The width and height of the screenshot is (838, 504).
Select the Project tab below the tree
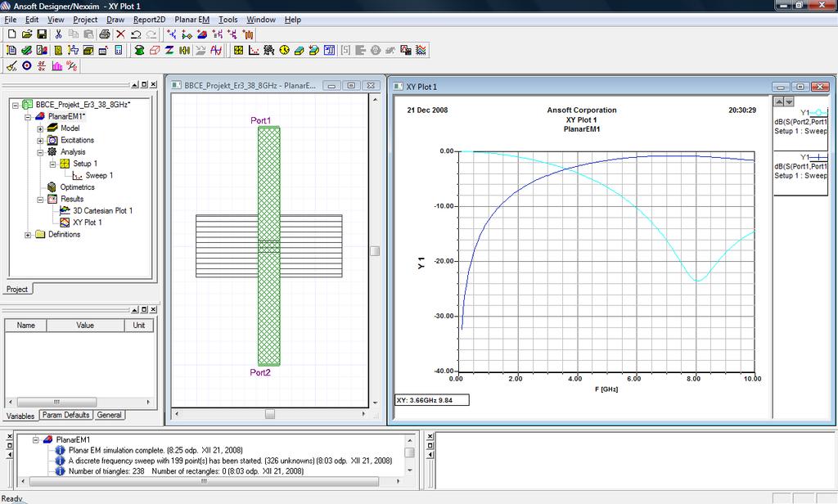click(x=17, y=289)
